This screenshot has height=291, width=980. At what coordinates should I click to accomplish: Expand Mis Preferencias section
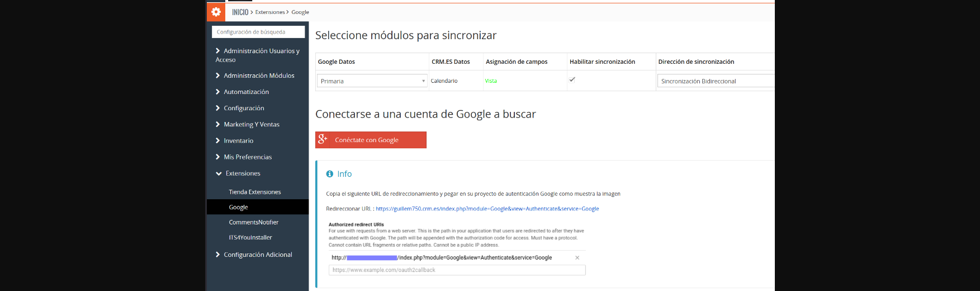tap(244, 157)
